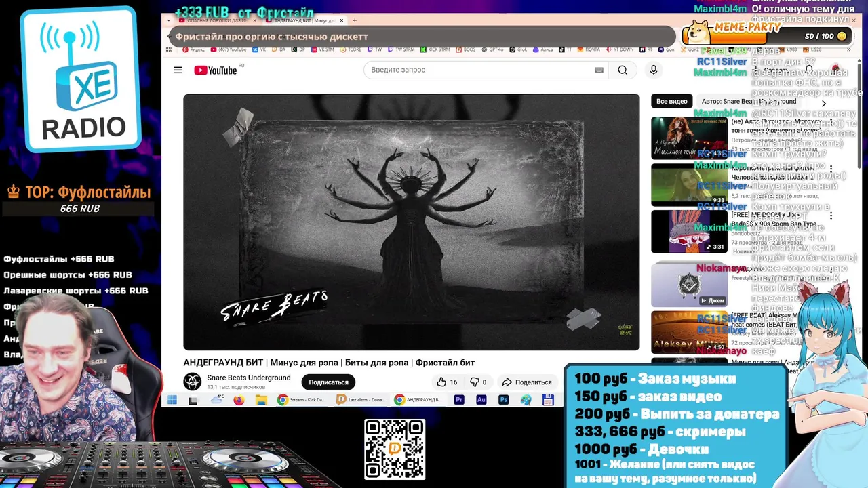Open the browser apps grid icon

pyautogui.click(x=168, y=49)
